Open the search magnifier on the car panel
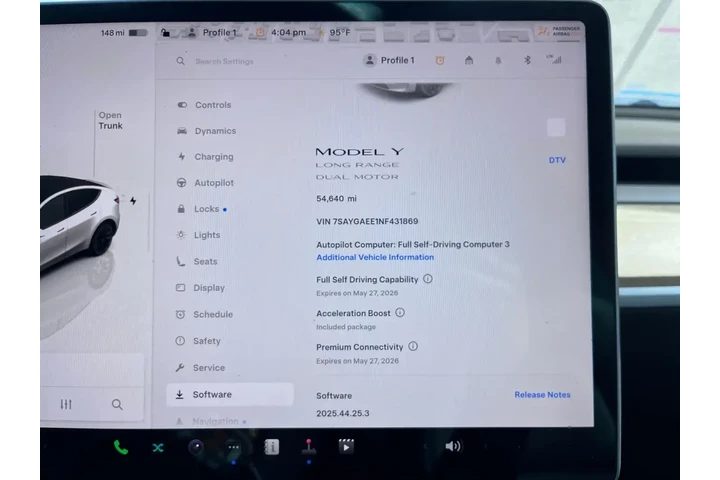This screenshot has height=480, width=720. tap(117, 404)
